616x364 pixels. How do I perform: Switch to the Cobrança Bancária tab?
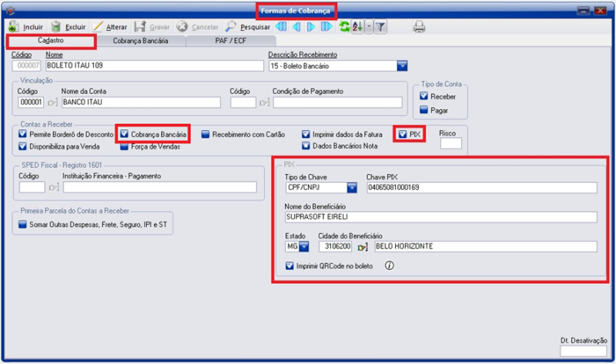point(139,40)
